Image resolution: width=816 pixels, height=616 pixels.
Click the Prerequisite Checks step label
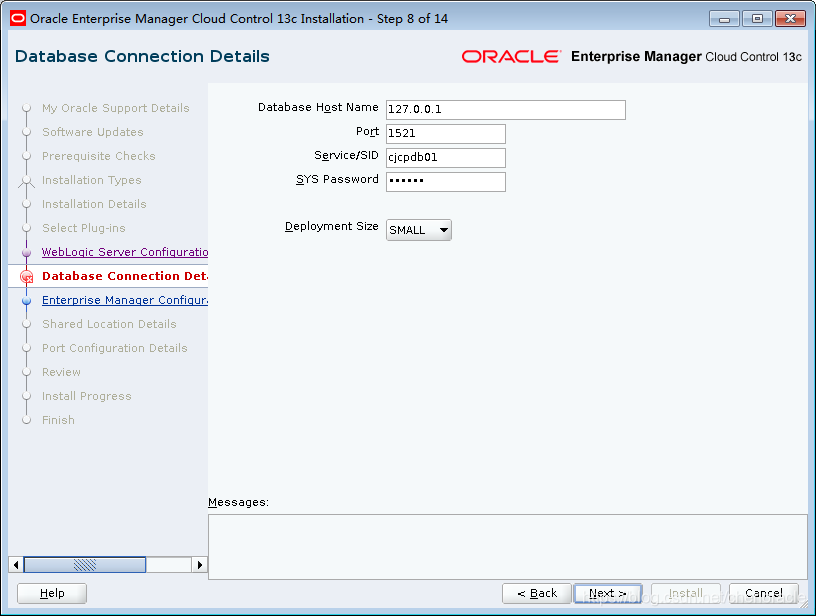[99, 156]
